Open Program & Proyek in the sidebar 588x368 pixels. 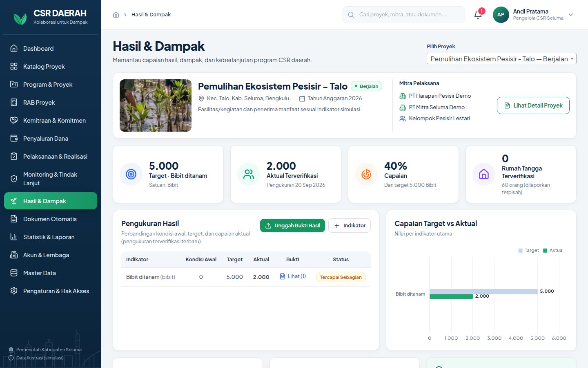(51, 84)
